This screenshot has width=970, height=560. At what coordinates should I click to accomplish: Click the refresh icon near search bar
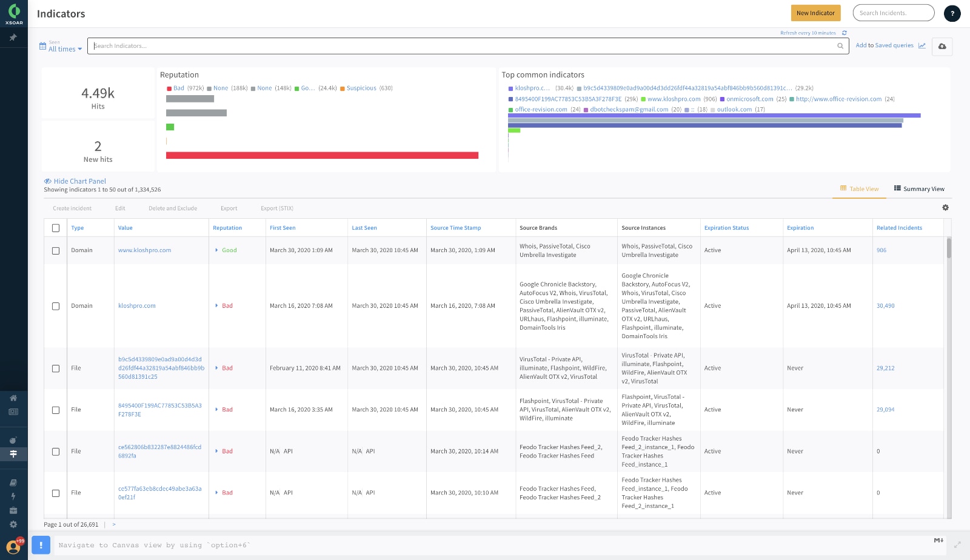[844, 33]
